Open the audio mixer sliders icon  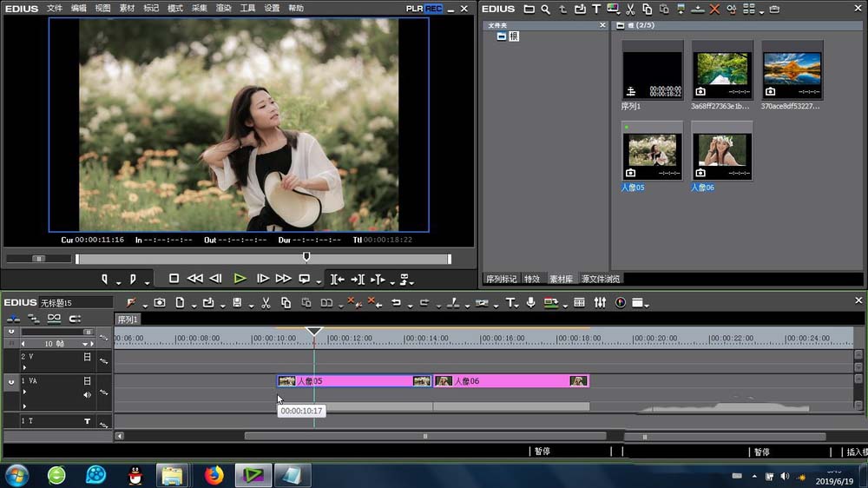[x=600, y=302]
